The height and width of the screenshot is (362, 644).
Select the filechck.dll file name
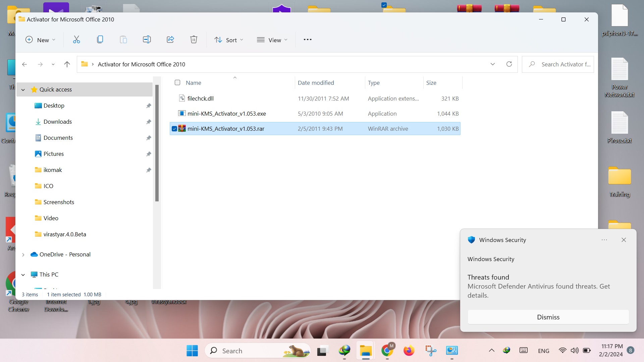(200, 99)
